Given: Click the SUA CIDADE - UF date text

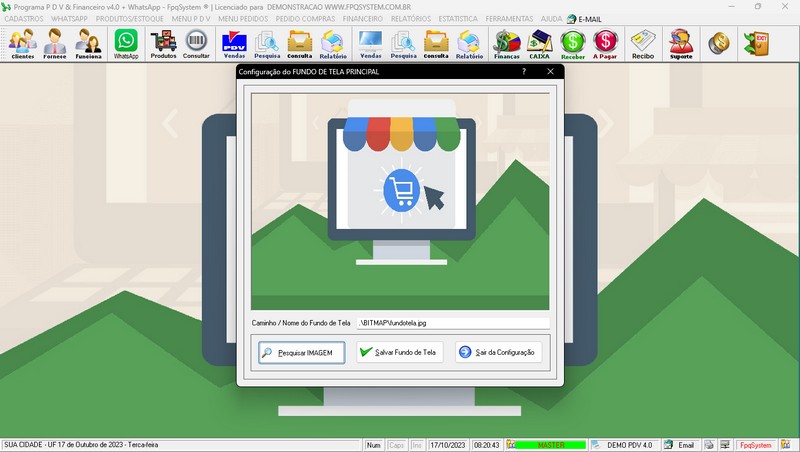Looking at the screenshot, I should tap(81, 445).
